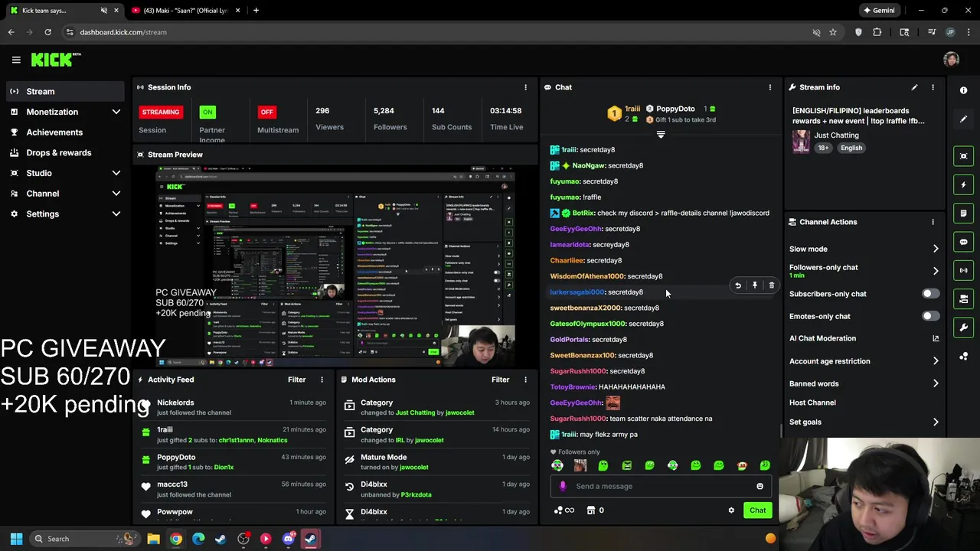980x551 pixels.
Task: Expand the Monetization sidebar section
Action: click(x=116, y=112)
